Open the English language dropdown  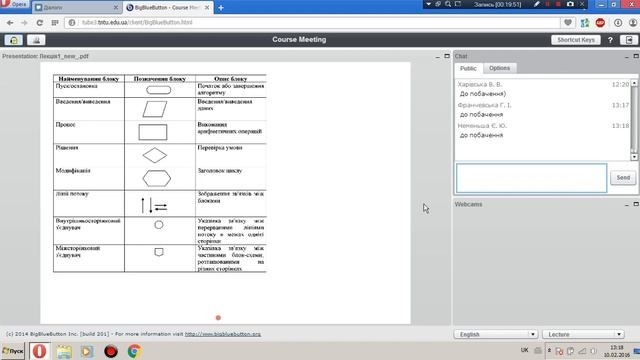tap(496, 334)
